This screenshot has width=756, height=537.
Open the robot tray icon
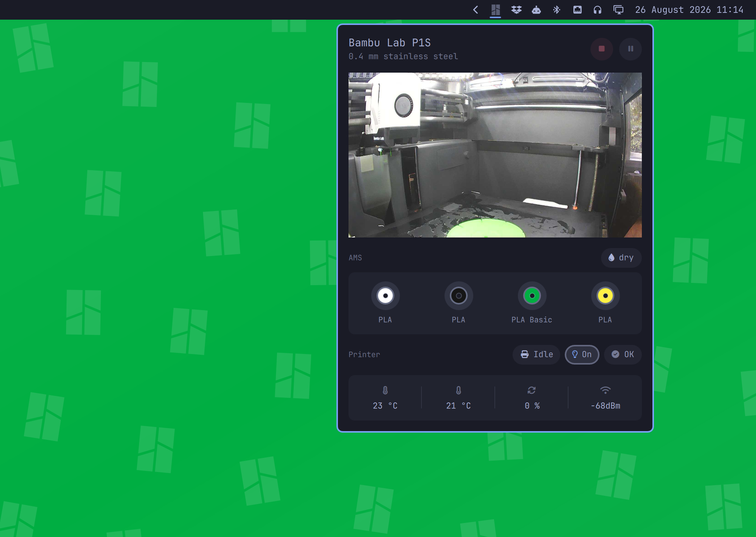536,9
